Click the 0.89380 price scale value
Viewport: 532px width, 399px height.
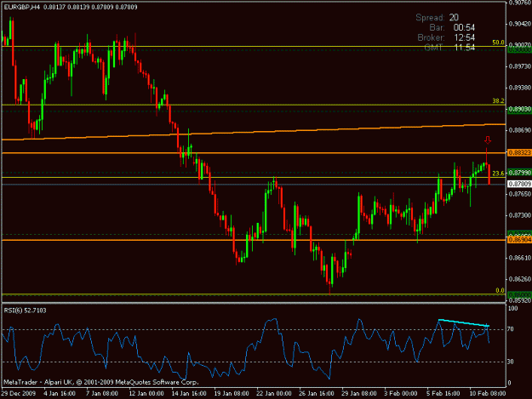(520, 88)
